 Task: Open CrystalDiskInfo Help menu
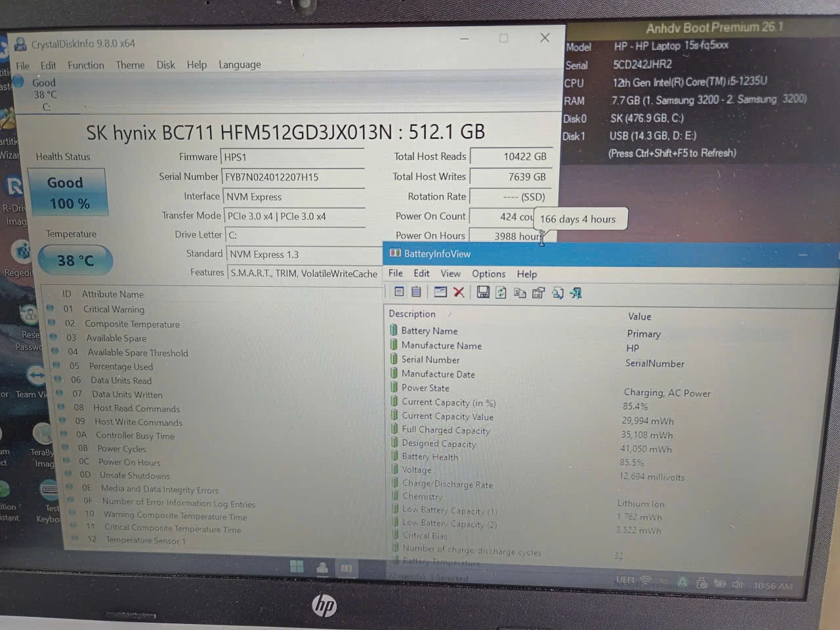[197, 64]
